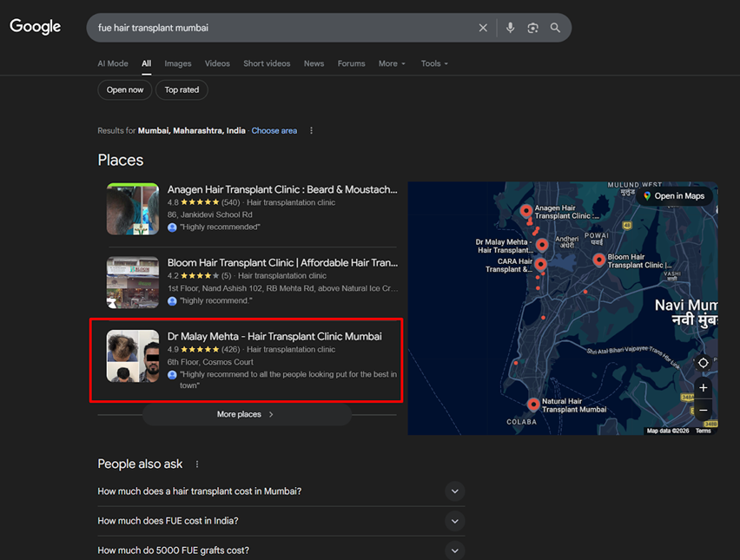Expand hair transplant cost in Mumbai question
This screenshot has width=740, height=560.
454,491
